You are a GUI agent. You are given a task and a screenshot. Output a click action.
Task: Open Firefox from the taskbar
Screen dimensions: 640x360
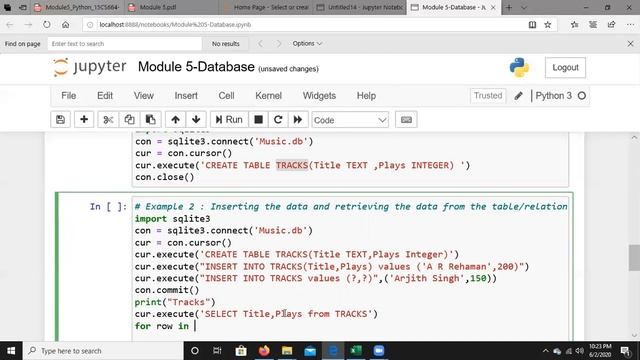pyautogui.click(x=264, y=351)
